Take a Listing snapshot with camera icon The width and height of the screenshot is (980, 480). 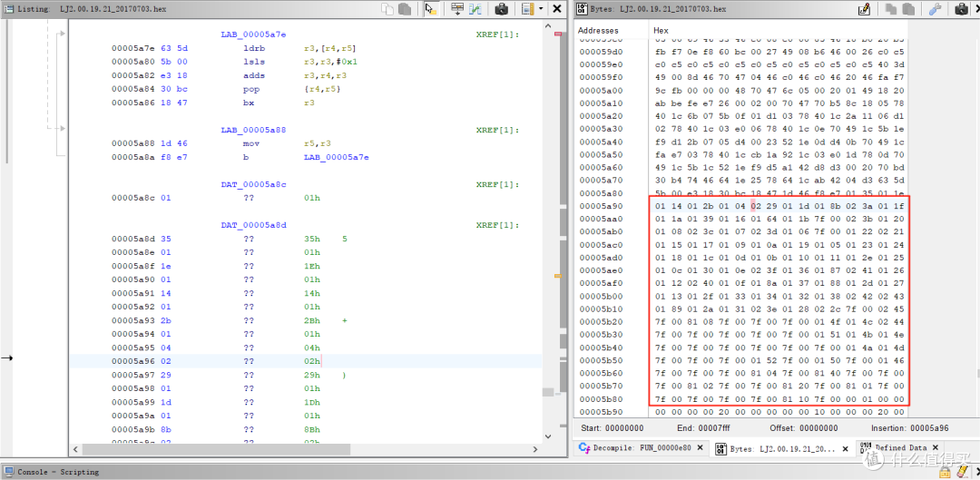pyautogui.click(x=501, y=9)
